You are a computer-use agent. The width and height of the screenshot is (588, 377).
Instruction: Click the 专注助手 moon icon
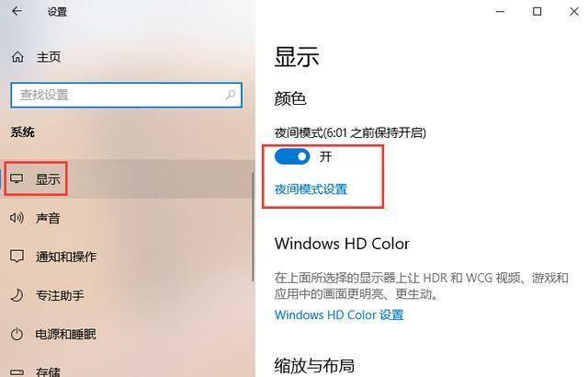pyautogui.click(x=17, y=295)
